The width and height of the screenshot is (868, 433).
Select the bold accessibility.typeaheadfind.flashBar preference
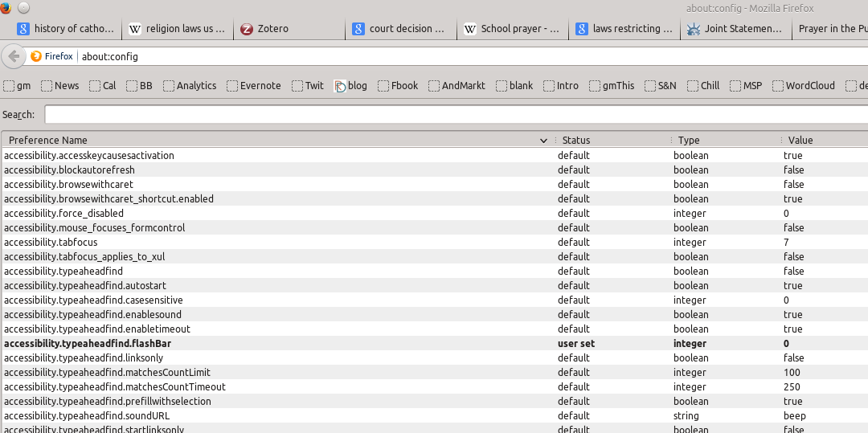435,343
